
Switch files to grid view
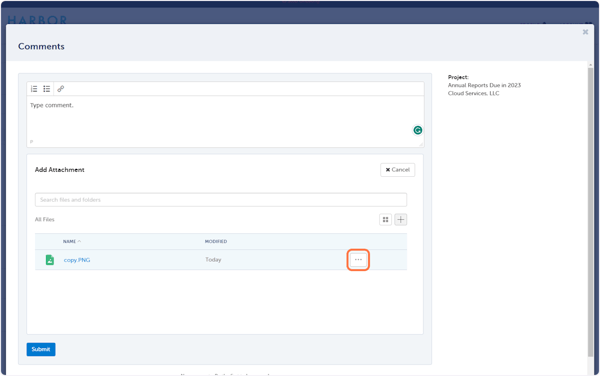pyautogui.click(x=385, y=220)
